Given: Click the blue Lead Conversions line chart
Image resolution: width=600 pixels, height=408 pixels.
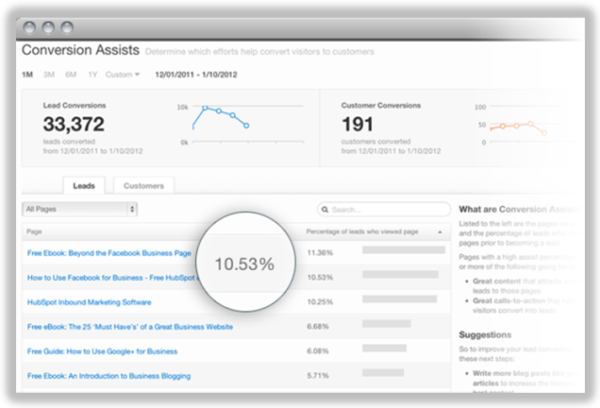Looking at the screenshot, I should pos(221,117).
